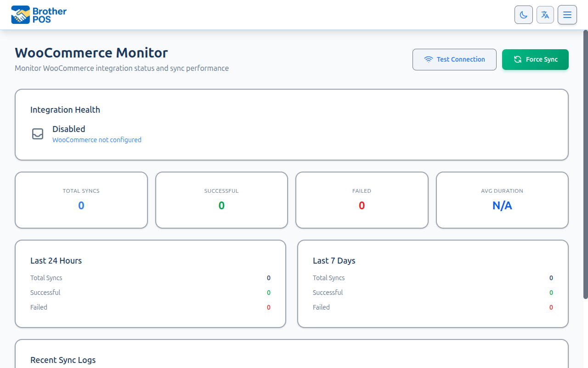
Task: Open the hamburger navigation menu
Action: click(567, 14)
